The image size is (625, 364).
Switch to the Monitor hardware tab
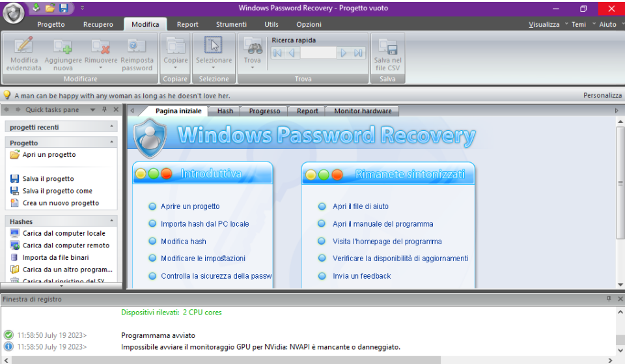pos(363,111)
